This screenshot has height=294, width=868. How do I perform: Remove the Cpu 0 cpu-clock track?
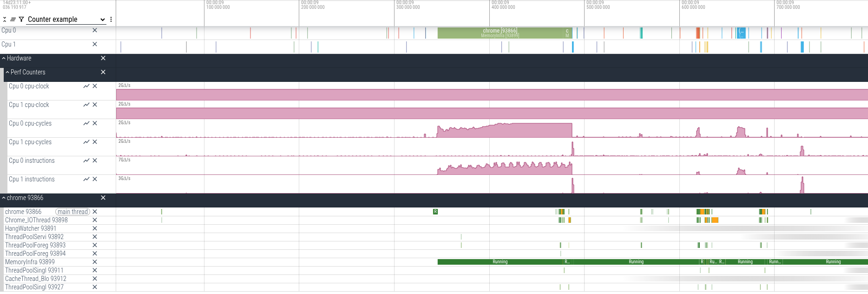95,86
